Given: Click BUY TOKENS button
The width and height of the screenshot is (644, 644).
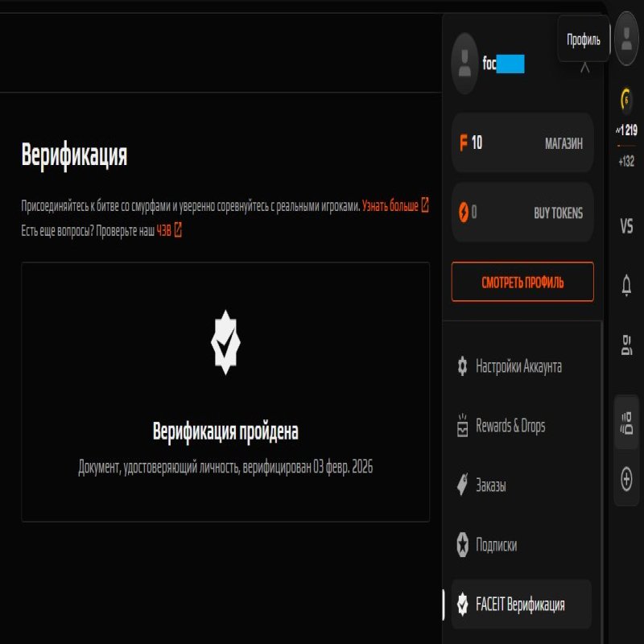Looking at the screenshot, I should coord(558,213).
